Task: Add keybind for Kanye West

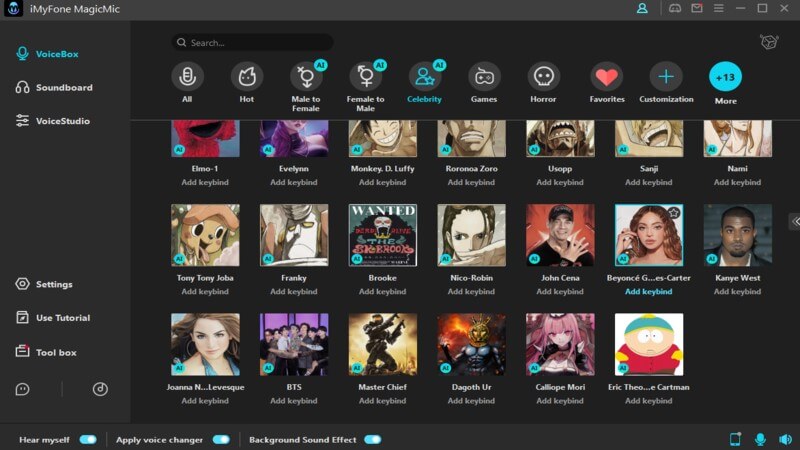Action: point(737,291)
